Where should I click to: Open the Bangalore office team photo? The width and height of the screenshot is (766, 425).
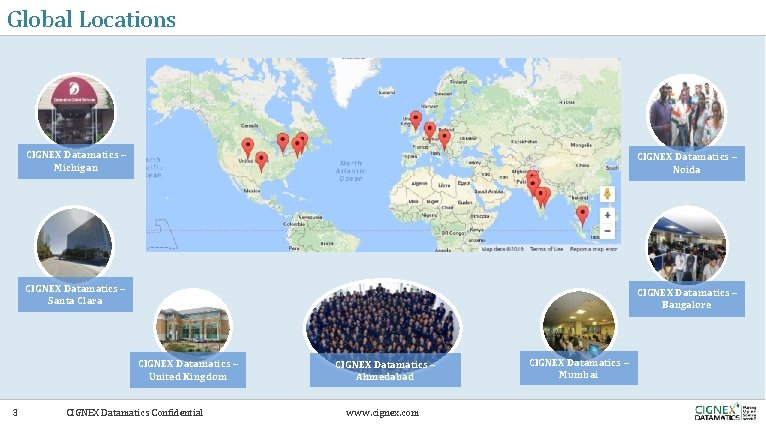[687, 245]
